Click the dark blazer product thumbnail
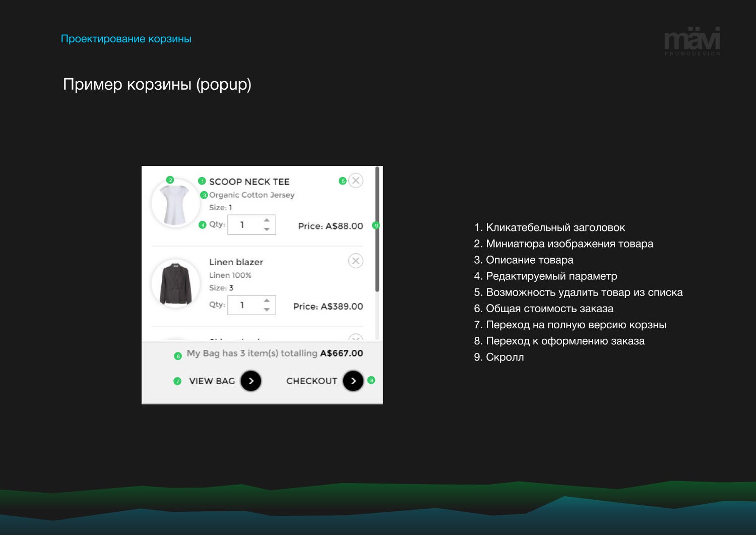This screenshot has width=756, height=535. coord(176,284)
